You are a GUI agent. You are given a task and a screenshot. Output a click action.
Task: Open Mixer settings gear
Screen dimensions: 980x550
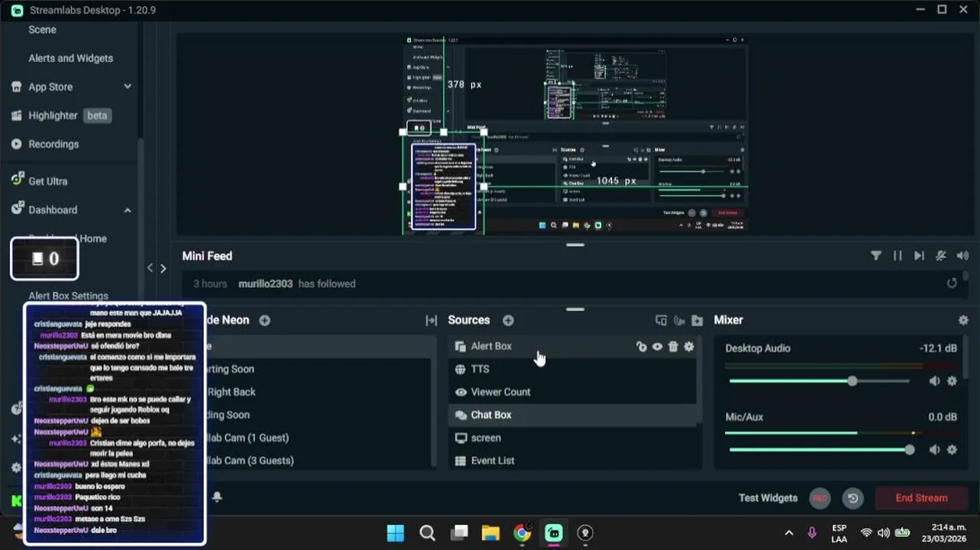point(963,320)
